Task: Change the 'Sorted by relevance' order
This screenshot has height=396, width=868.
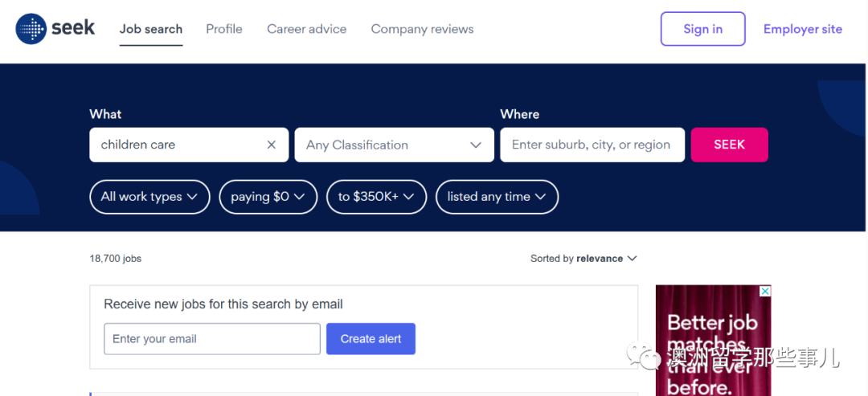Action: (583, 259)
